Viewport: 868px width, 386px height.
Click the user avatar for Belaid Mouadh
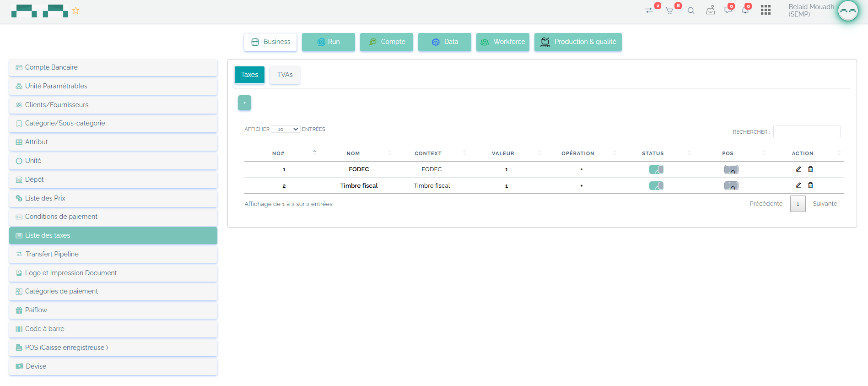click(x=848, y=11)
